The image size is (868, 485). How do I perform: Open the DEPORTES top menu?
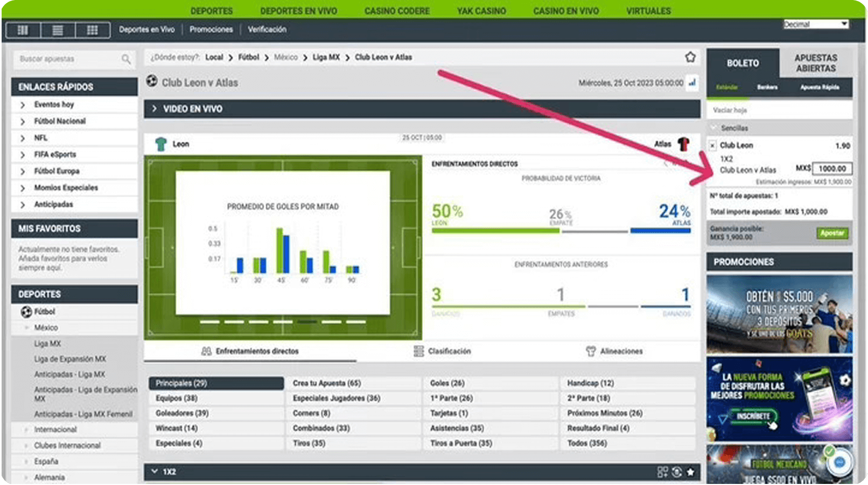pos(212,11)
